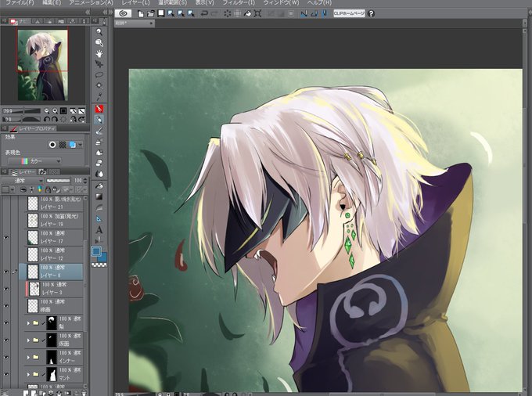The width and height of the screenshot is (532, 396).
Task: Open a file using the folder icon
Action: coord(151,13)
